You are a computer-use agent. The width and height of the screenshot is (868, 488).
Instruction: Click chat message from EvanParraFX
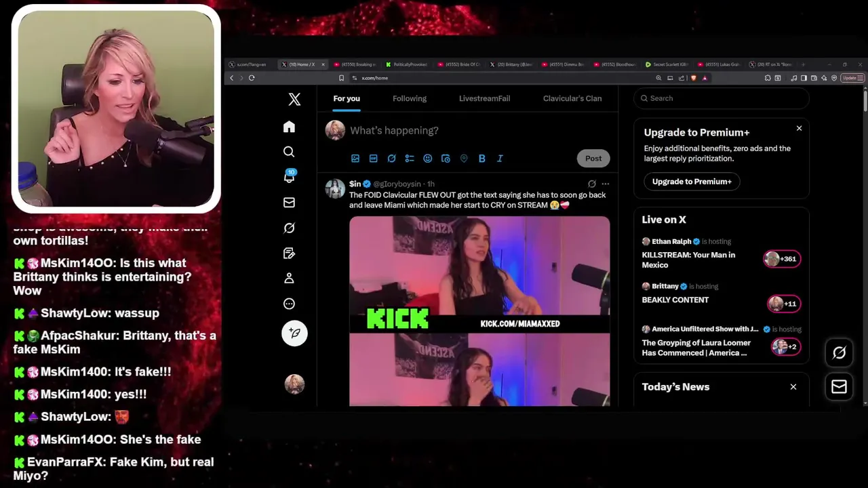click(114, 469)
